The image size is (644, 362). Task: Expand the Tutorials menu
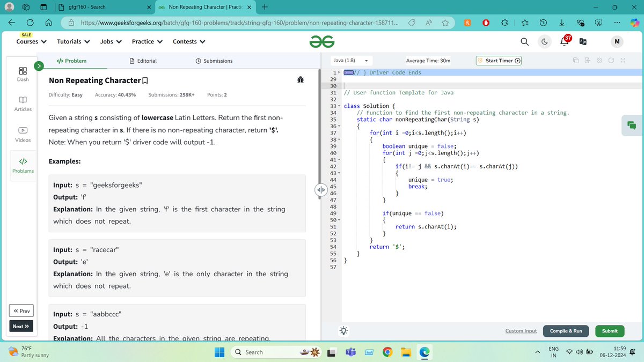point(73,41)
